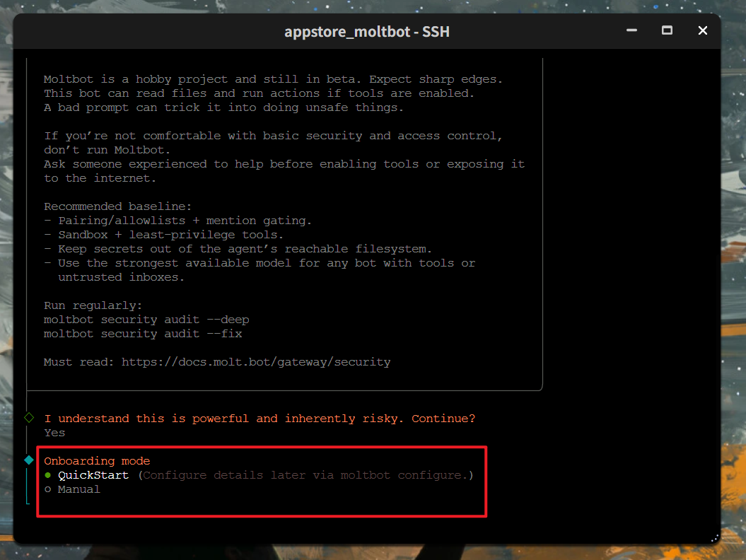Click the 'Yes' answer text
The image size is (746, 560).
coord(54,433)
